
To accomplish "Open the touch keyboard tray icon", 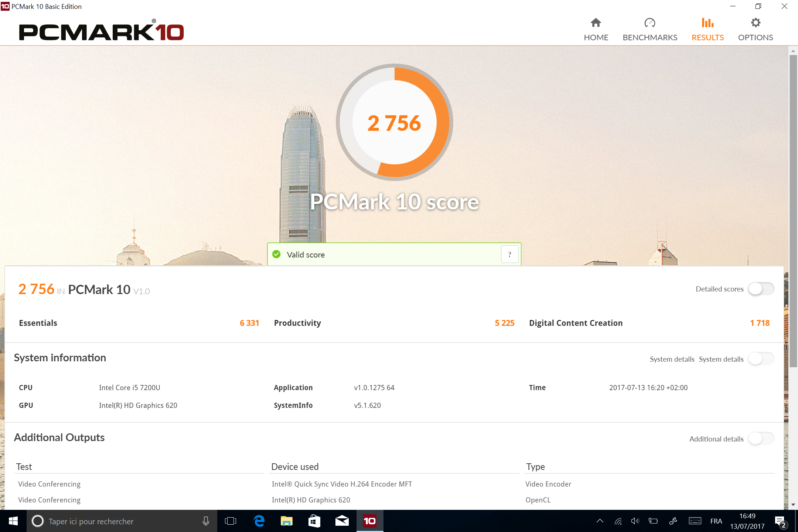I will 695,521.
